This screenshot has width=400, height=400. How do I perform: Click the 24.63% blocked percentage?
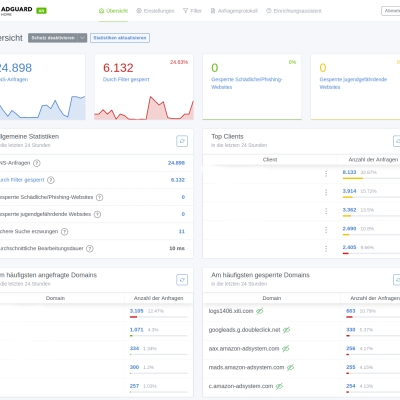pyautogui.click(x=179, y=62)
